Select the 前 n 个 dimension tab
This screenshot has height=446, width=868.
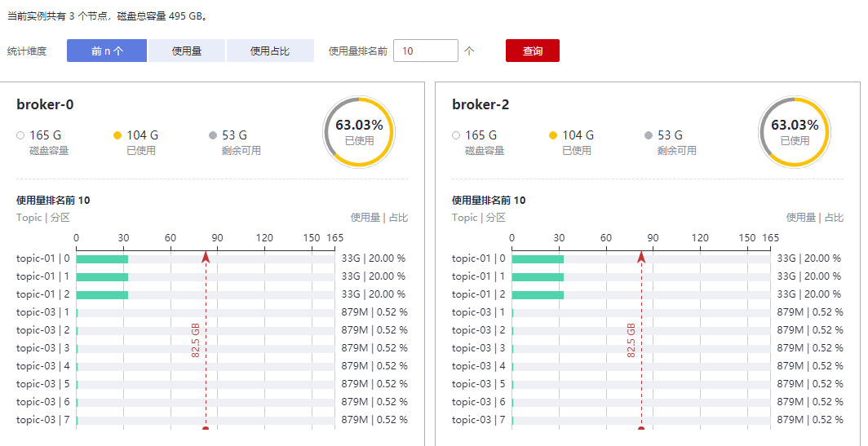tap(107, 51)
